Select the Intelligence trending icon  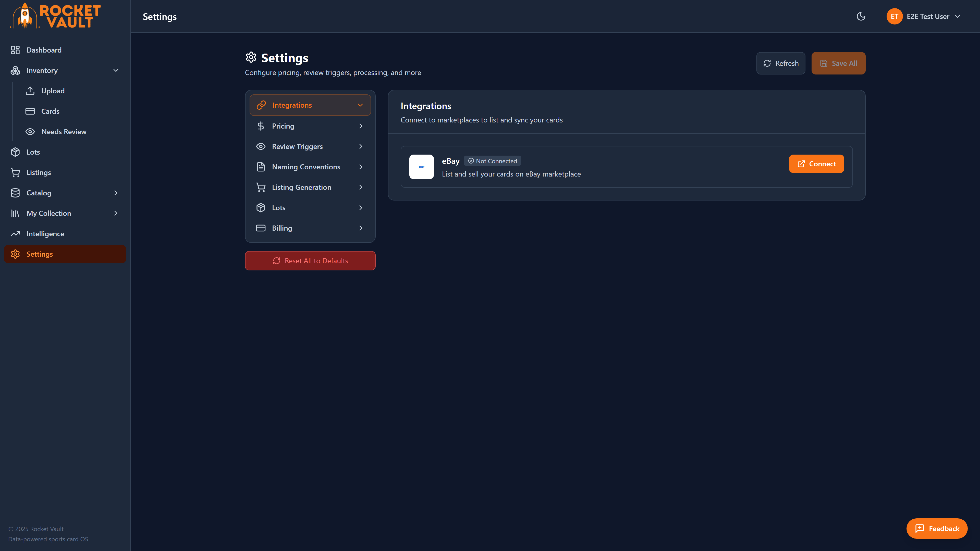click(x=15, y=233)
